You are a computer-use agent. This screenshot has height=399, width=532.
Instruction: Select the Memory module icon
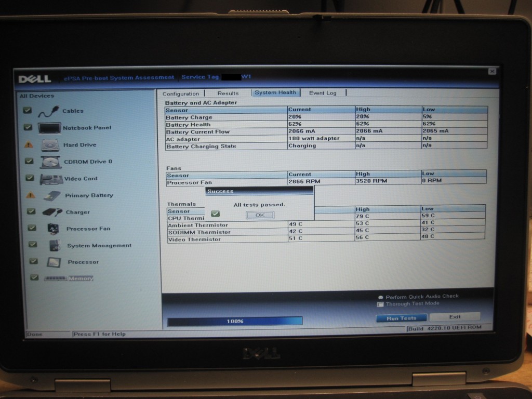point(55,278)
